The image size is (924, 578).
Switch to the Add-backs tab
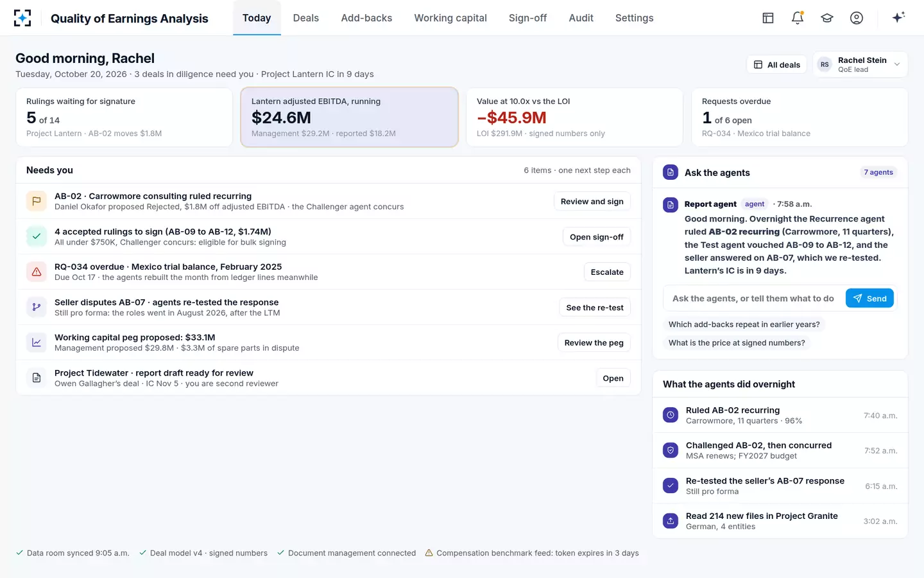click(x=366, y=18)
